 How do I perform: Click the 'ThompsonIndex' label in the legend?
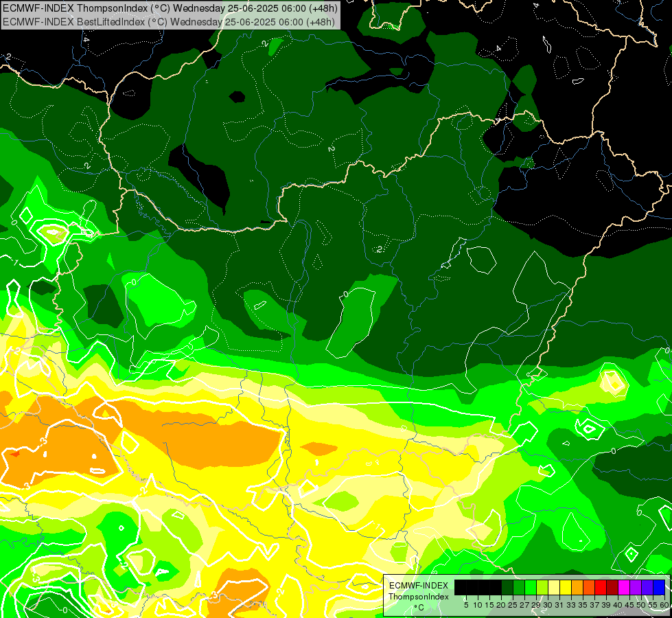pos(419,597)
